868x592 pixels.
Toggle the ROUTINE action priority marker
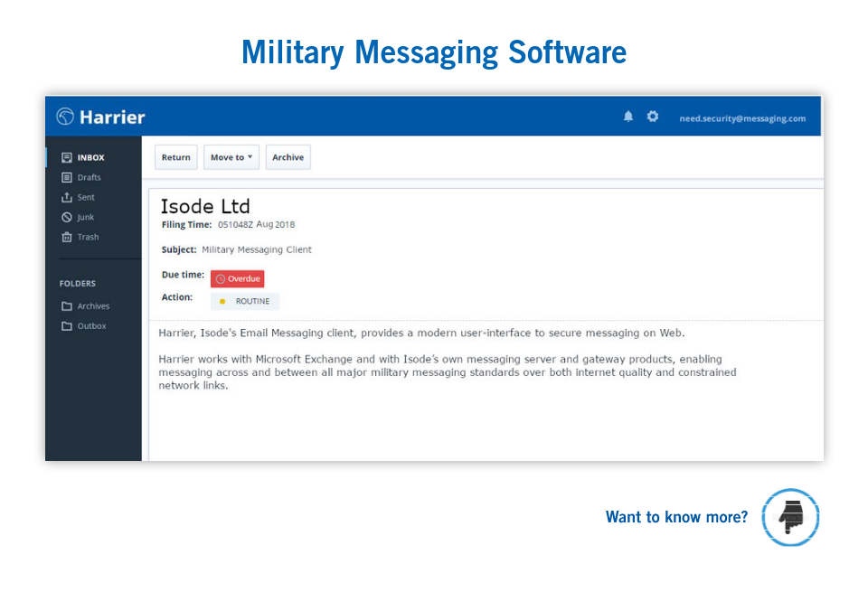244,301
